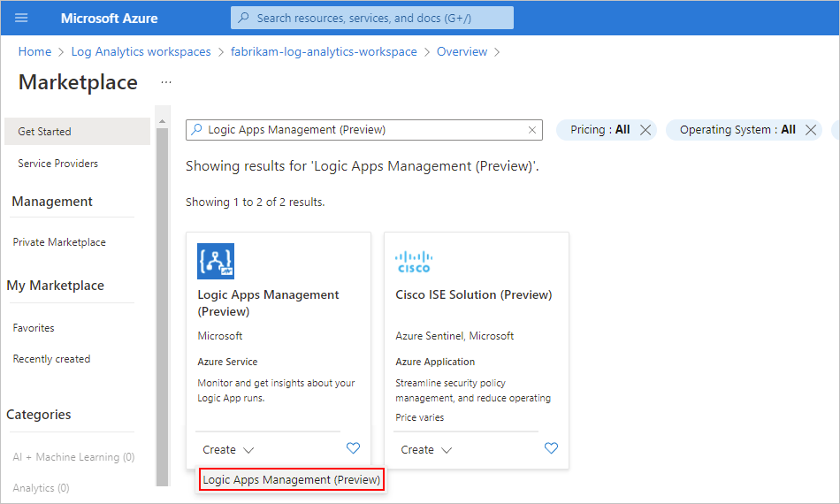
Task: Select Logic Apps Management (Preview) menu entry
Action: (292, 480)
